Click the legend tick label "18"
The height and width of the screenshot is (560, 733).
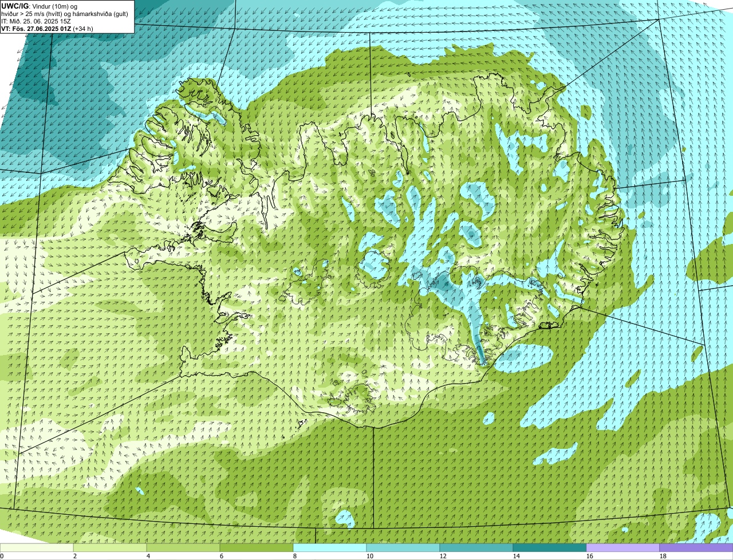click(663, 556)
